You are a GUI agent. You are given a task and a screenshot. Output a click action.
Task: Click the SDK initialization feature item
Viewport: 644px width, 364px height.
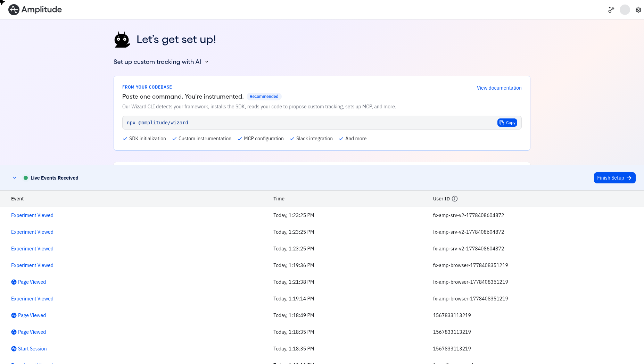(145, 139)
